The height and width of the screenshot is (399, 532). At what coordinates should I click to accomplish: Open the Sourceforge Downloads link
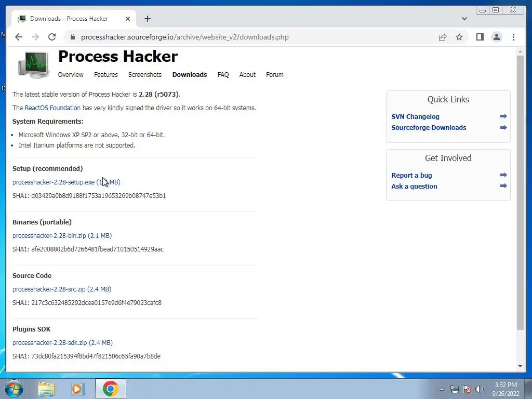coord(429,128)
